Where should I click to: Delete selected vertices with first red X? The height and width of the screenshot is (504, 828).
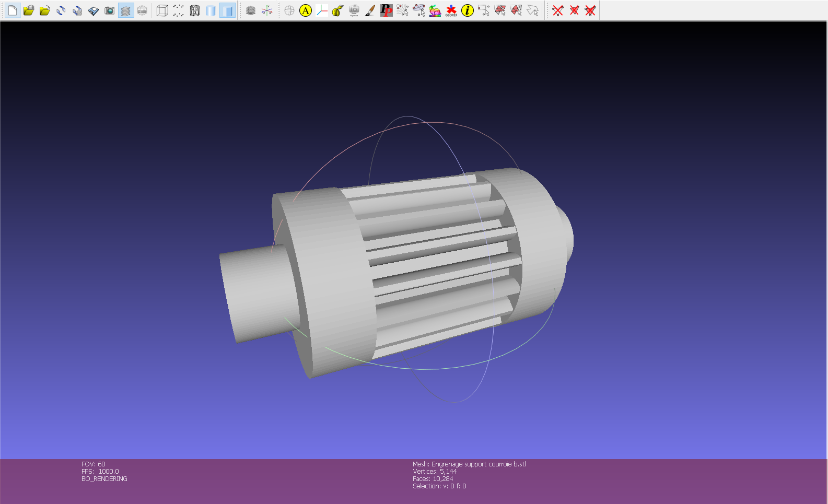(558, 10)
